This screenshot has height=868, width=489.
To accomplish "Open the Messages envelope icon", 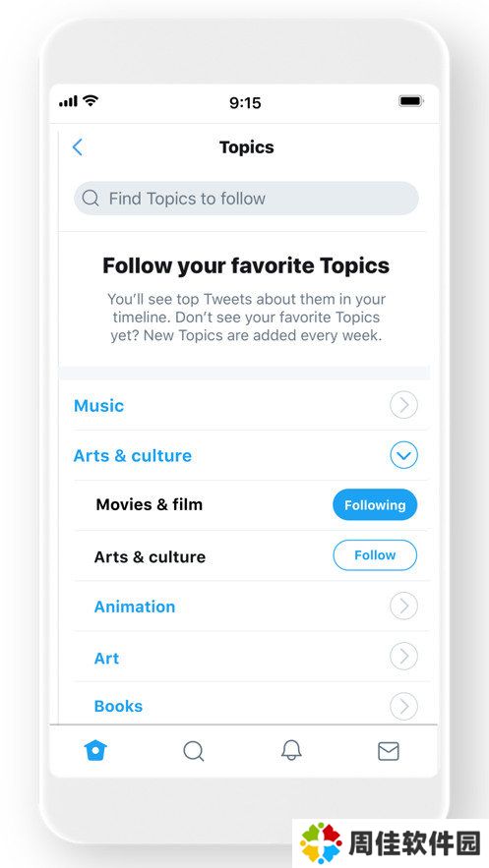I will [389, 751].
